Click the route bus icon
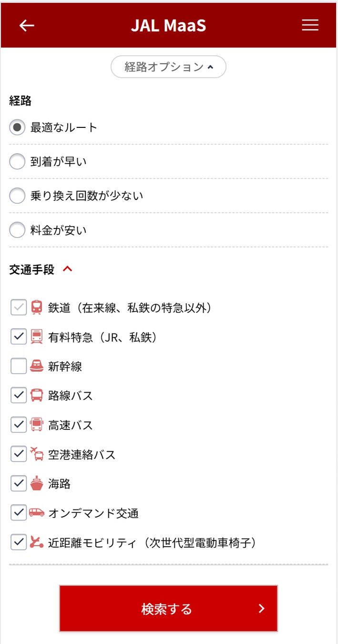This screenshot has width=338, height=644. (37, 395)
